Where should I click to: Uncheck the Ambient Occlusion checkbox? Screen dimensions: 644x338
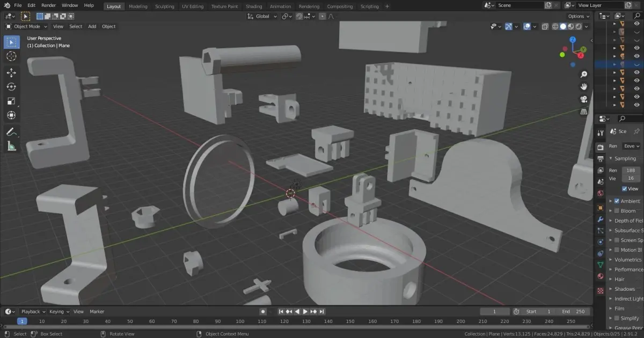(617, 201)
